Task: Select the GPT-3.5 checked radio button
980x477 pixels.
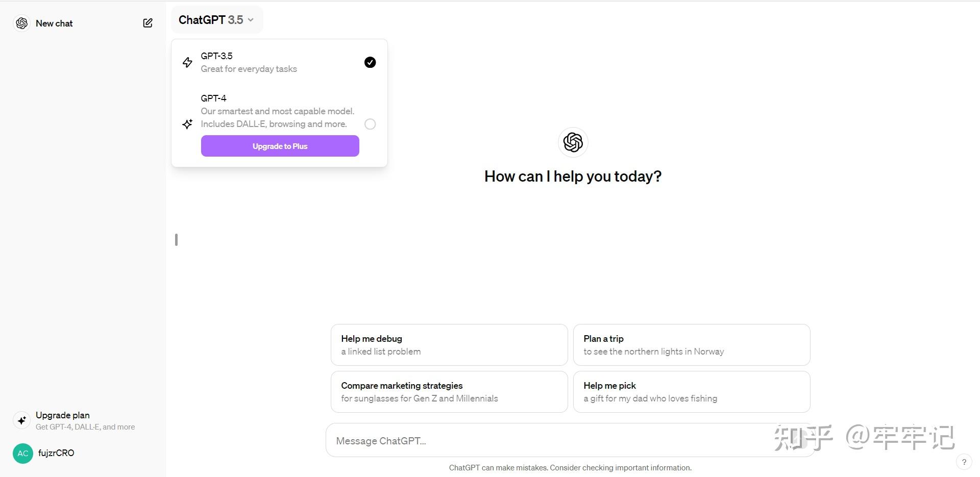Action: click(370, 62)
